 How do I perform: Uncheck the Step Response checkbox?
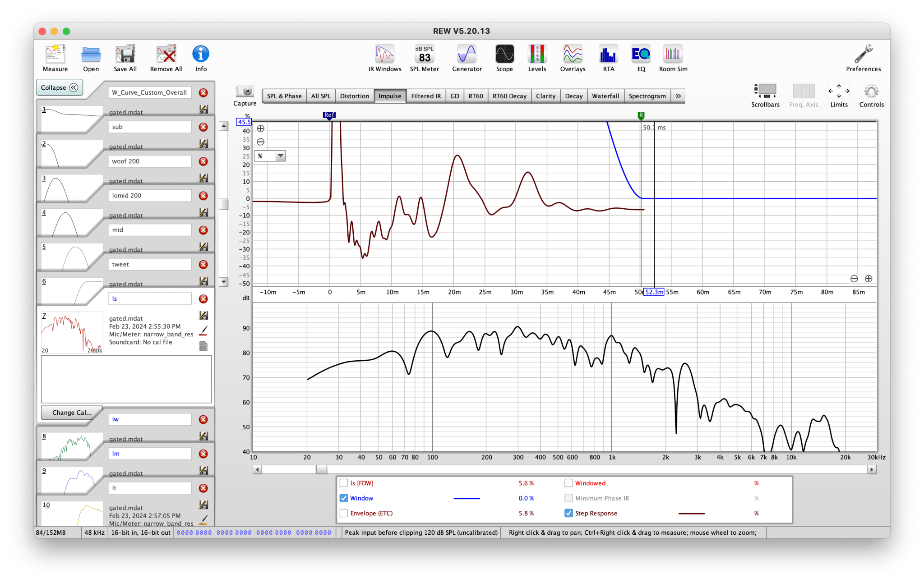tap(568, 513)
